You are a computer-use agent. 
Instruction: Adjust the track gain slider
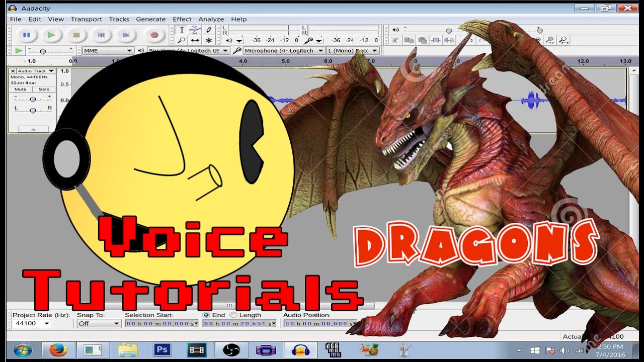pyautogui.click(x=33, y=99)
